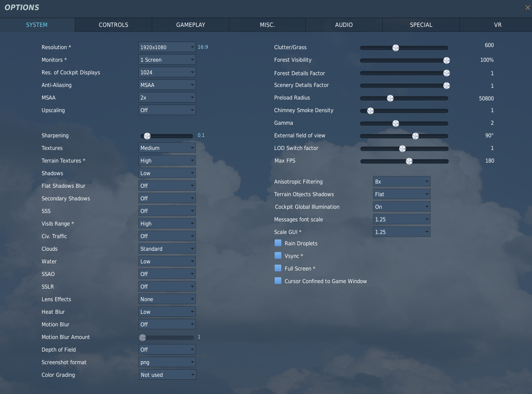Open the Heat Blur dropdown
Image resolution: width=532 pixels, height=394 pixels.
click(167, 312)
